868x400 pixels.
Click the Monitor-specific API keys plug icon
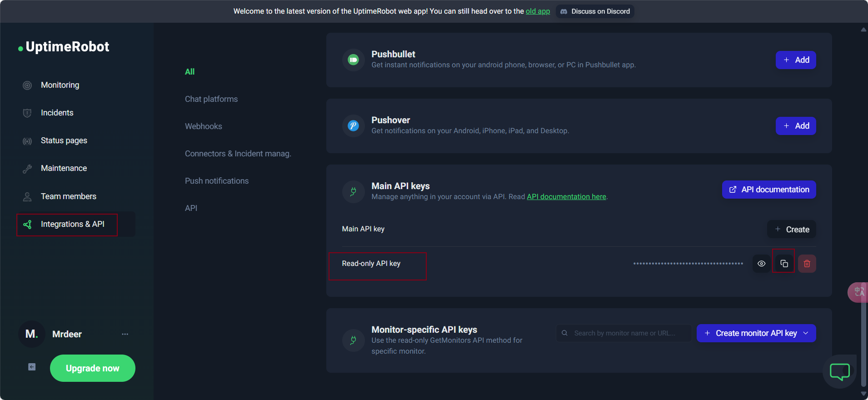click(353, 340)
